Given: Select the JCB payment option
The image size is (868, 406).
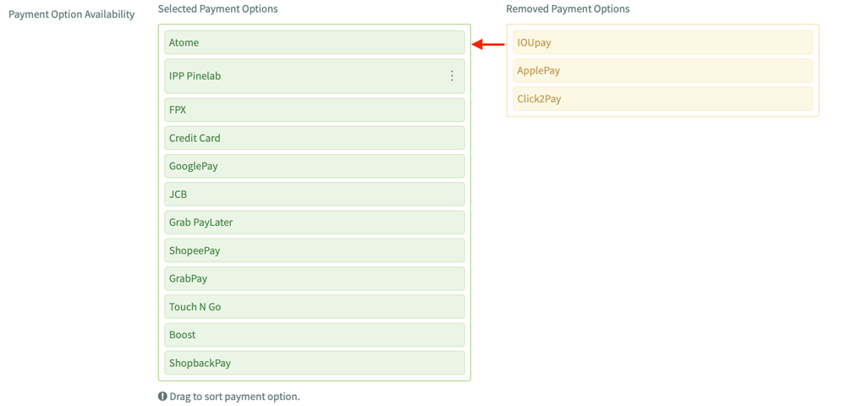Looking at the screenshot, I should click(314, 195).
